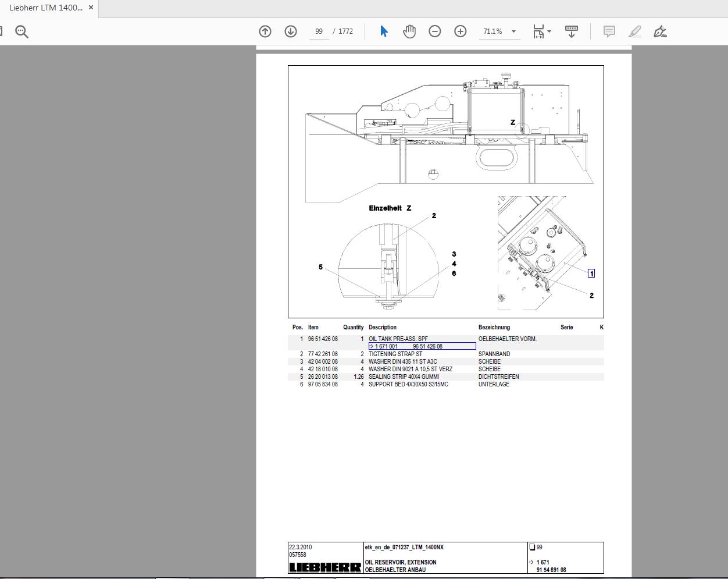Zoom out with the minus button
The height and width of the screenshot is (579, 728).
click(x=435, y=31)
